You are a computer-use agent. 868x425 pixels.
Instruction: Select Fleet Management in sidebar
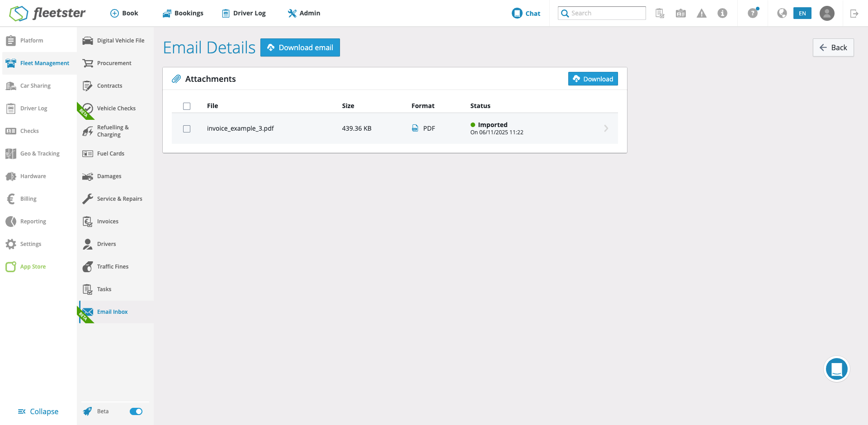tap(40, 63)
